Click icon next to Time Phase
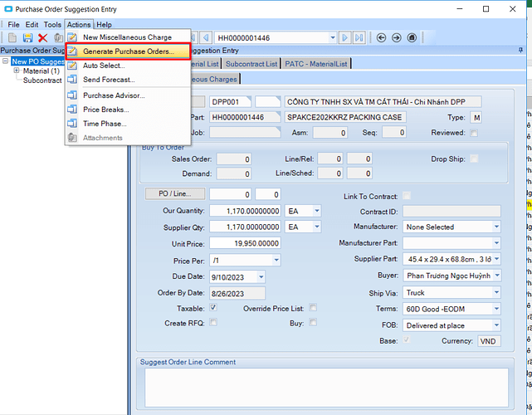532x415 pixels. pos(72,124)
